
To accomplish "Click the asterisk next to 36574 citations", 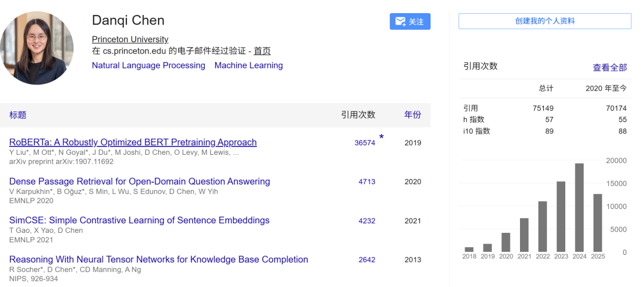I will pos(382,137).
